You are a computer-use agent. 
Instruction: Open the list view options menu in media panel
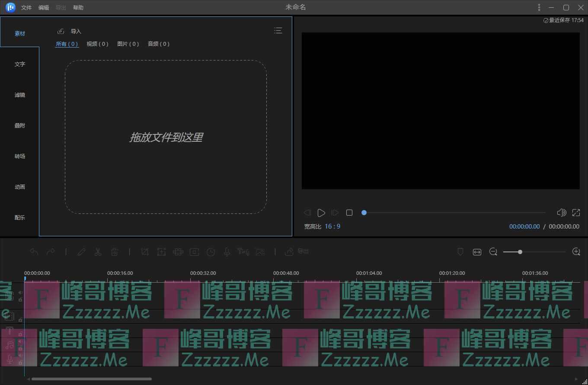click(278, 30)
